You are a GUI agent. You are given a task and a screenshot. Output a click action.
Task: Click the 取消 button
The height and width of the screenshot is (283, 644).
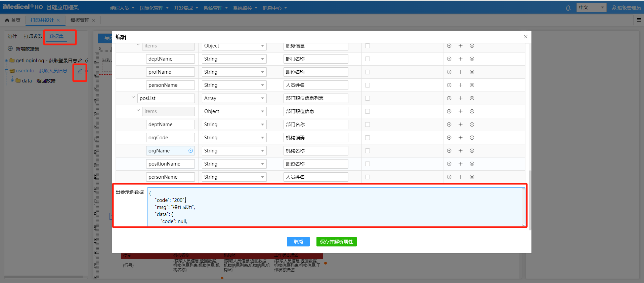coord(298,242)
